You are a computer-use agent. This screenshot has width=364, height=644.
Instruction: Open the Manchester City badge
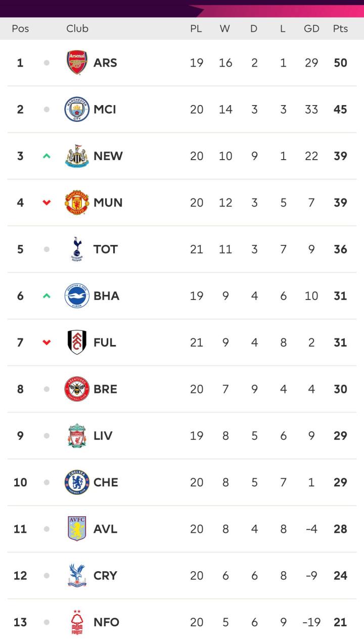[x=77, y=109]
